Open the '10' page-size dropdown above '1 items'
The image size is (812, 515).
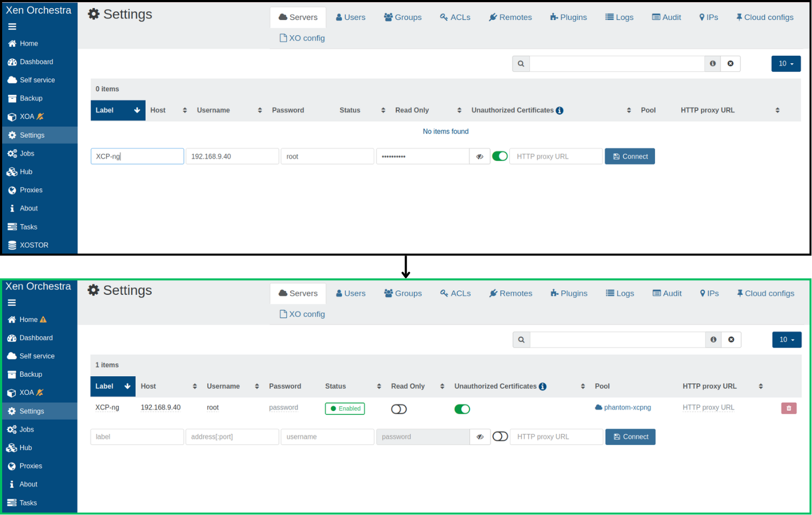786,340
